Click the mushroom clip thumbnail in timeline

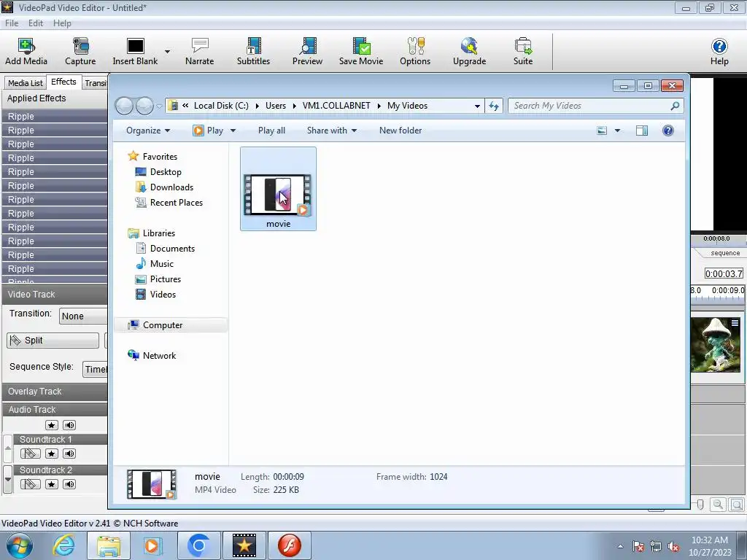pyautogui.click(x=716, y=345)
